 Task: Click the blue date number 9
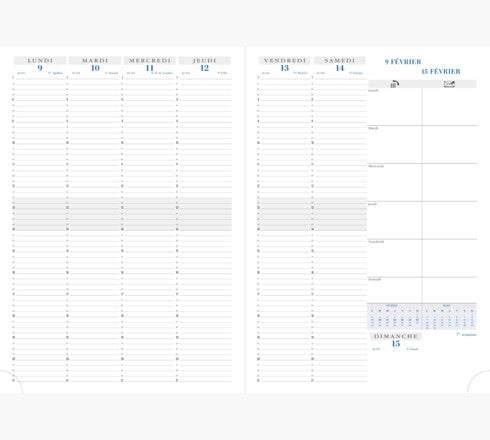pyautogui.click(x=40, y=68)
